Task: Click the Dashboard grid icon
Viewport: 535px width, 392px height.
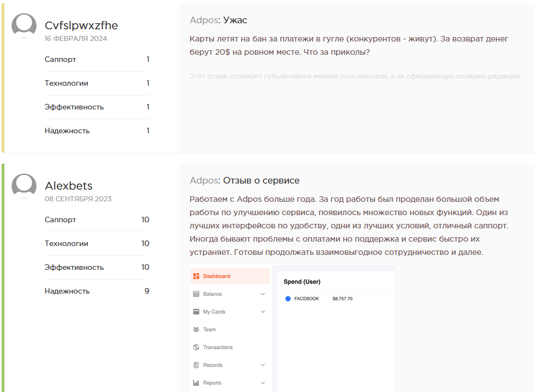Action: pos(196,276)
